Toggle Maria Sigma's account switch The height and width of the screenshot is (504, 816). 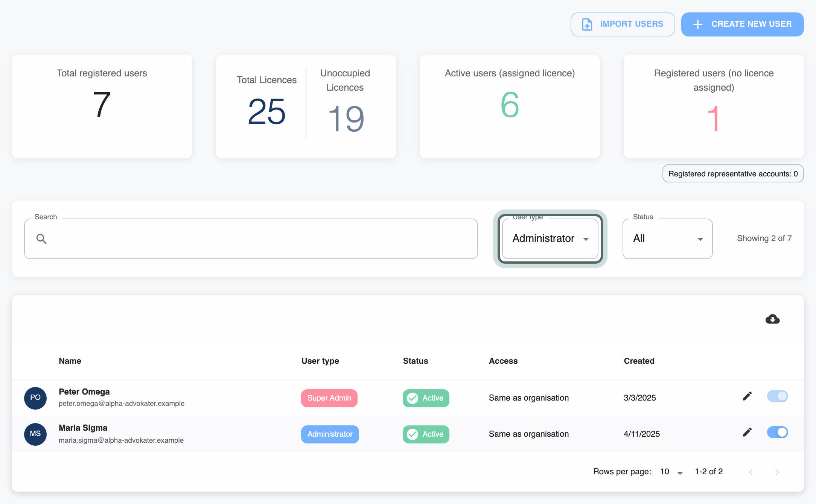777,432
